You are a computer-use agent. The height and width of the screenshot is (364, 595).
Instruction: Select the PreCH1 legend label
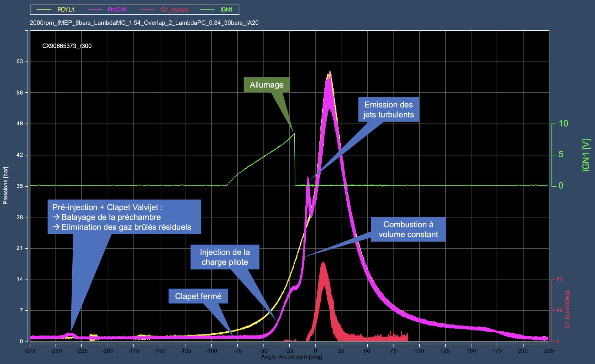tap(117, 10)
